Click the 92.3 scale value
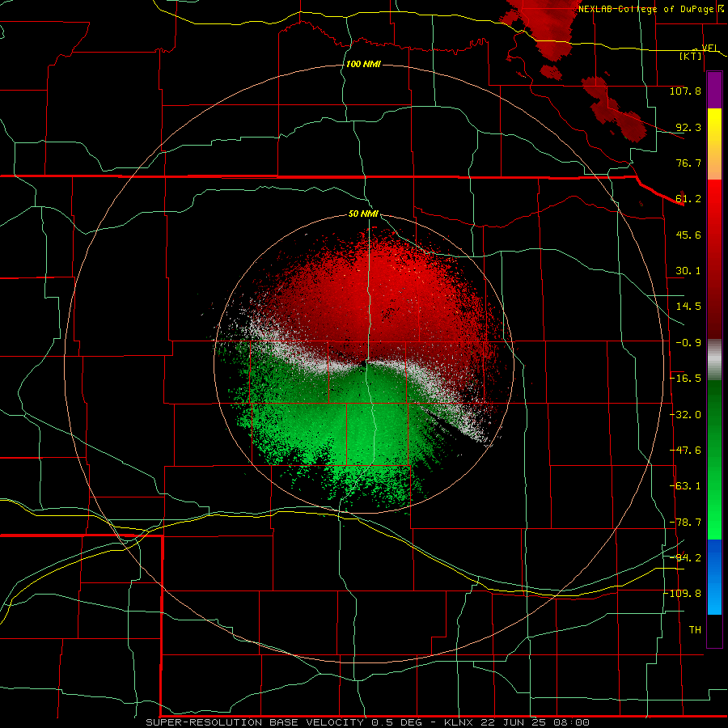 tap(688, 127)
